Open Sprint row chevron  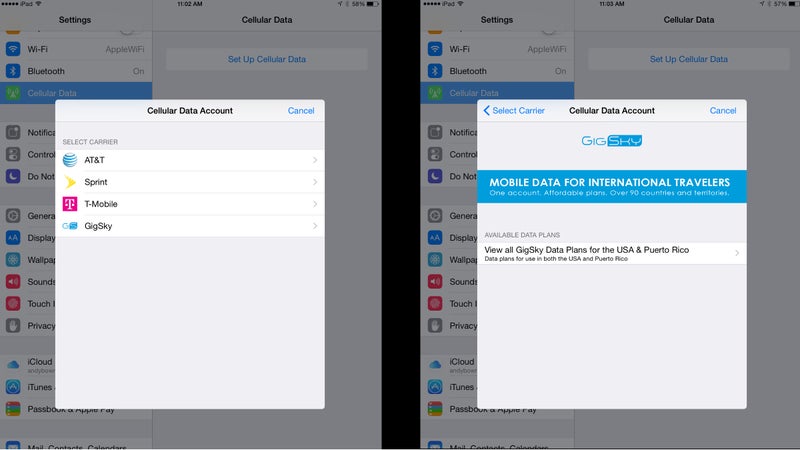[x=315, y=182]
